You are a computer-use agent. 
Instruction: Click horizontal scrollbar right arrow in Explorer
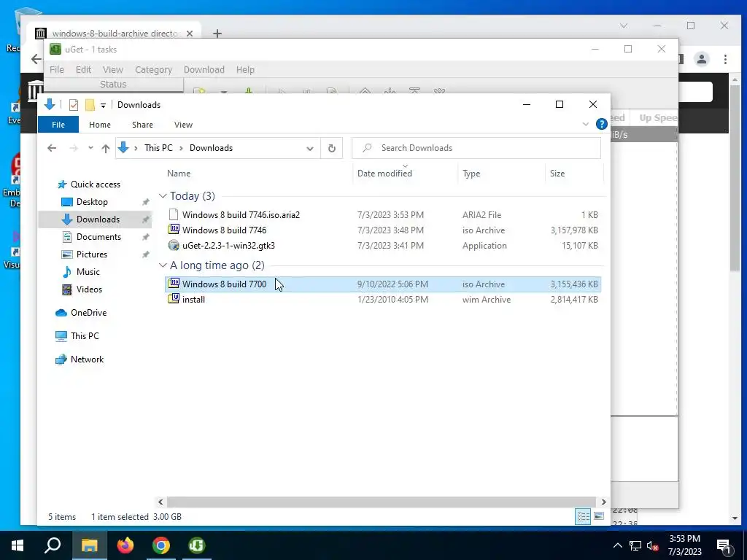pos(603,502)
